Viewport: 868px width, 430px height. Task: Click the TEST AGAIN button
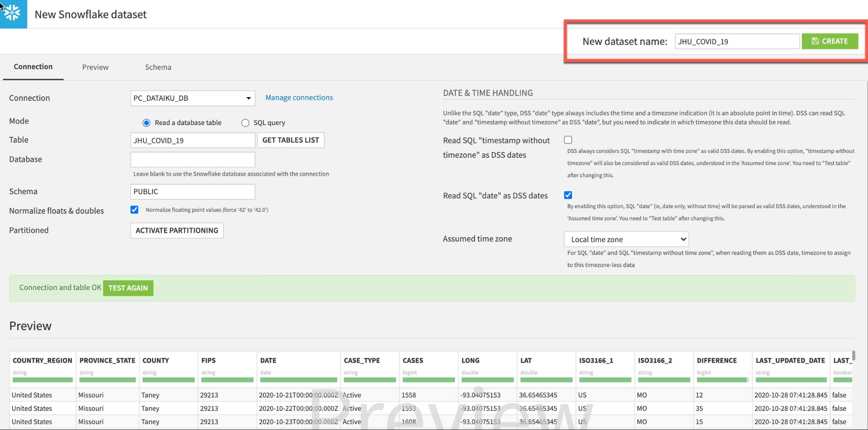coord(128,288)
